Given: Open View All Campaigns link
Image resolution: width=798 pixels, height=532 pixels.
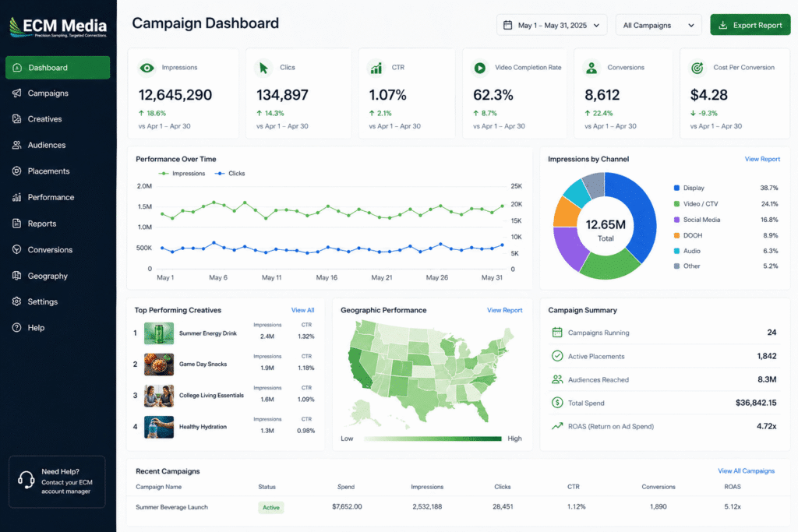Looking at the screenshot, I should pyautogui.click(x=746, y=471).
